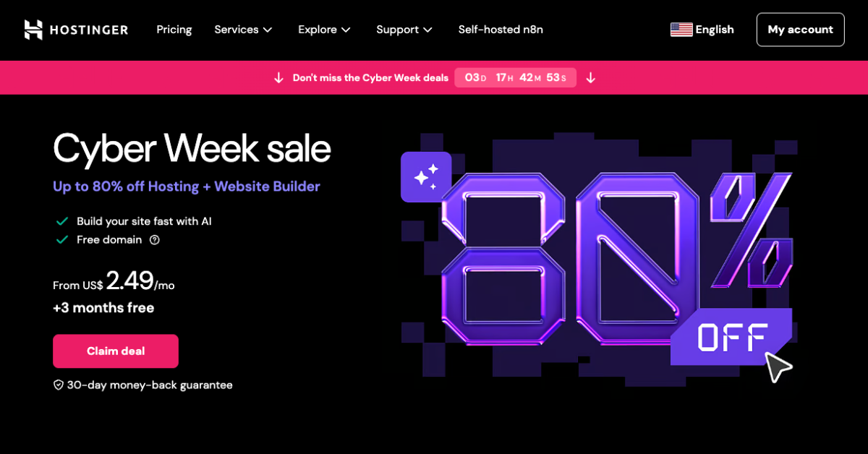This screenshot has width=868, height=454.
Task: Open My account
Action: pyautogui.click(x=800, y=30)
